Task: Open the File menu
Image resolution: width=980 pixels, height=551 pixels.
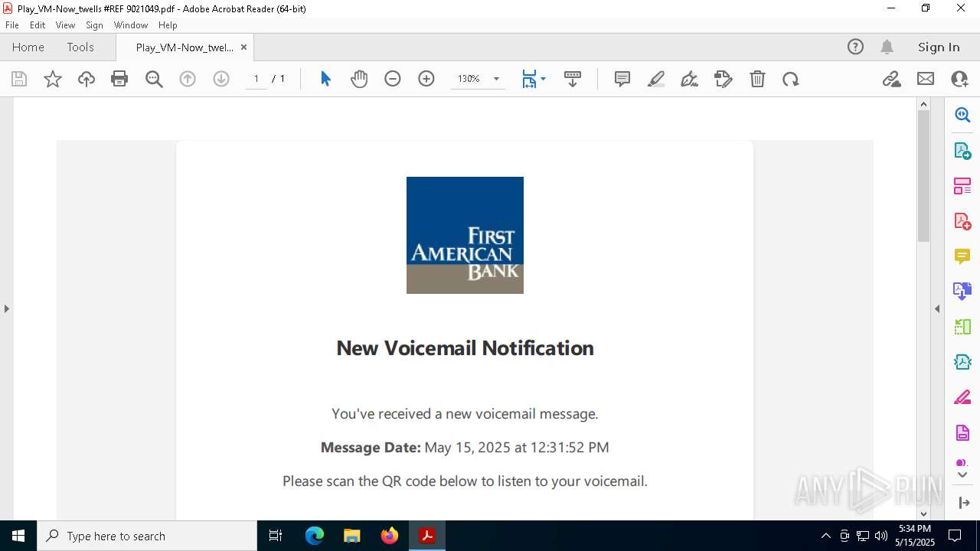Action: pyautogui.click(x=12, y=24)
